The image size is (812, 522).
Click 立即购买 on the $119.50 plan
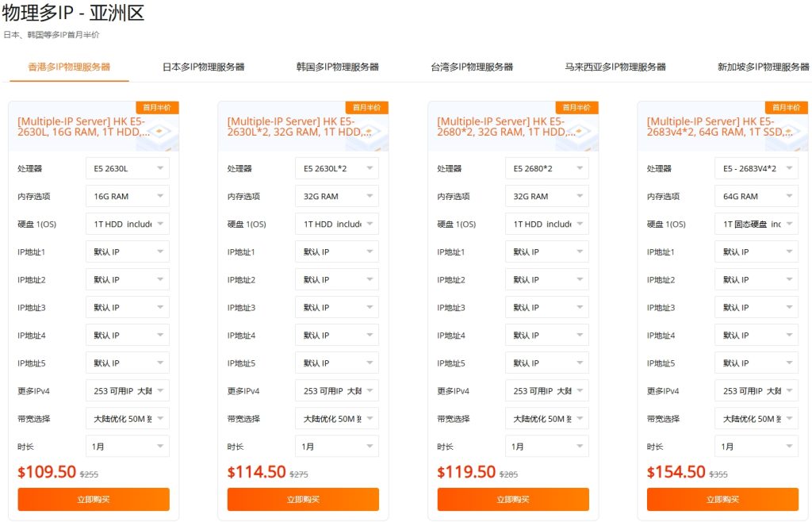511,499
